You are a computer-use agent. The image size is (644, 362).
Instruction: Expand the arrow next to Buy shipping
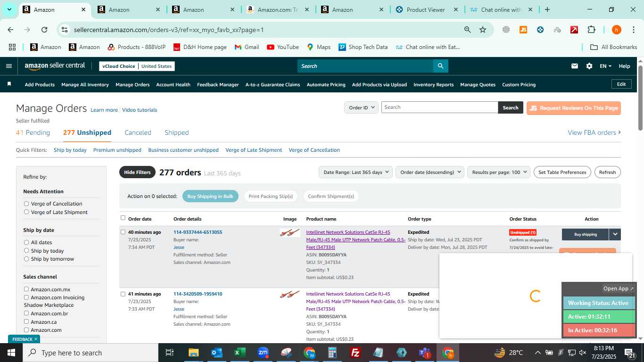coord(615,234)
